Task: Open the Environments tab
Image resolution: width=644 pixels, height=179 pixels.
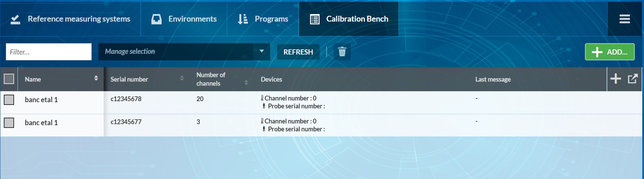Action: point(184,19)
